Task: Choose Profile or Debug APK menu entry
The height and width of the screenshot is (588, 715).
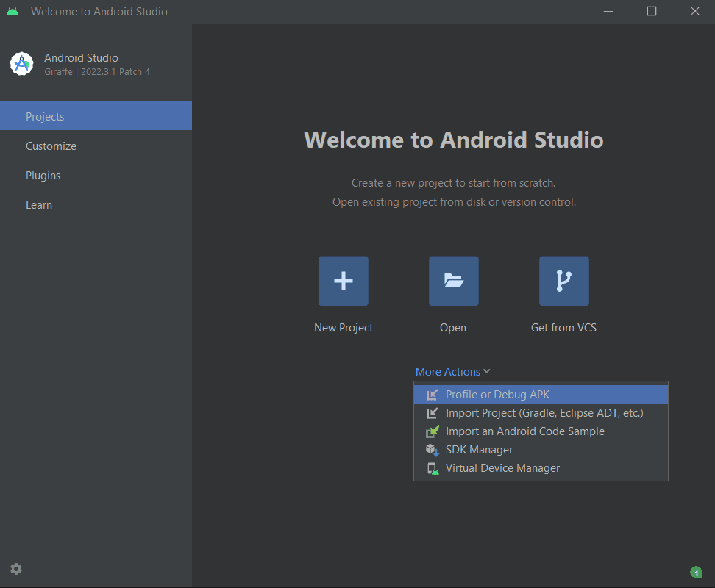Action: click(541, 395)
